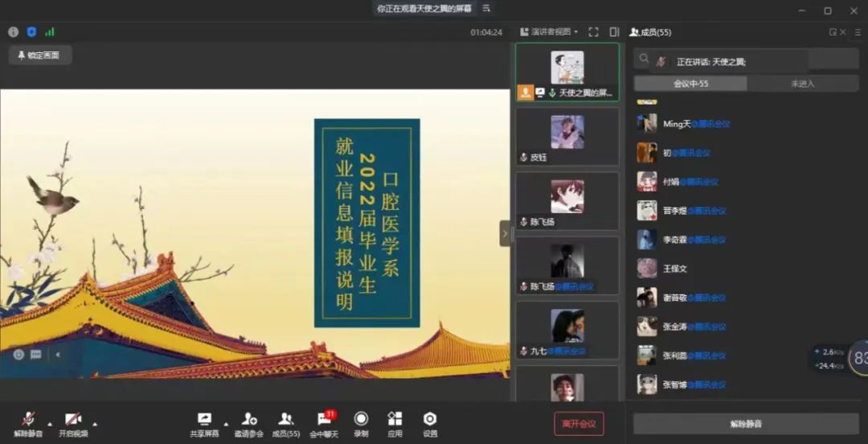Select the 皮钰 participant video thumbnail
Screen dimensions: 868x444
(567, 137)
